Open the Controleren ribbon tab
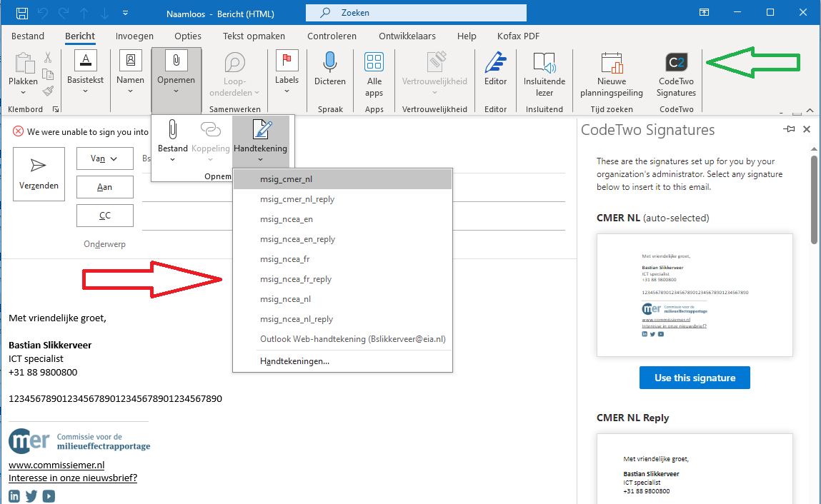This screenshot has height=504, width=821. coord(332,36)
